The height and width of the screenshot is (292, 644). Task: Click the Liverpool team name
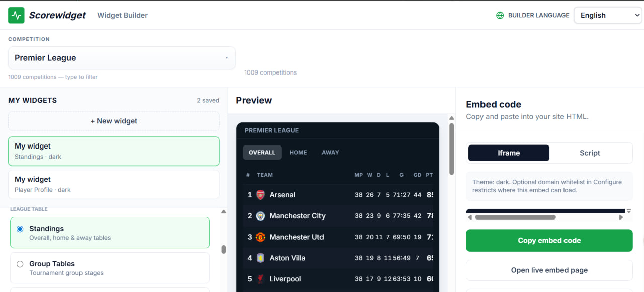coord(285,279)
